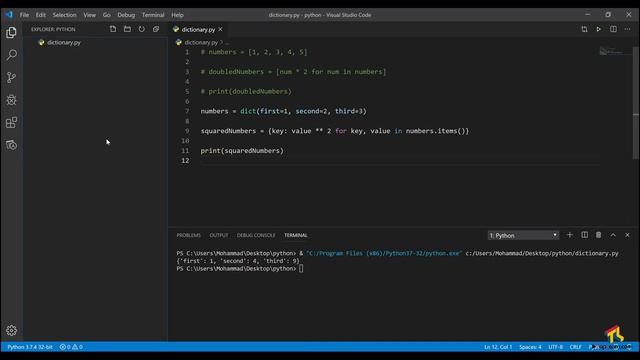Click the editor vertical scrollbar
640x360 pixels.
pos(636,102)
